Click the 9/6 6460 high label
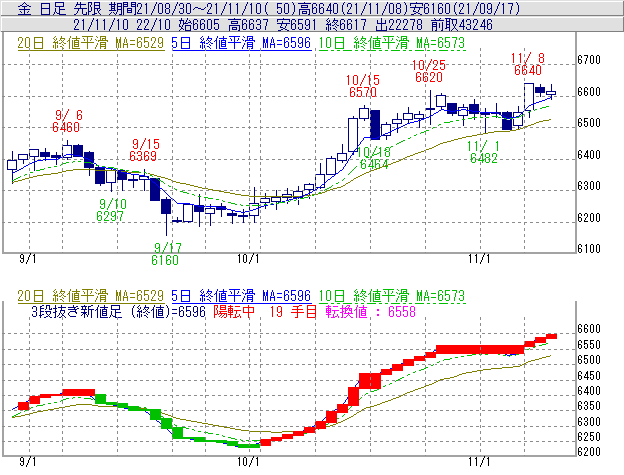 (67, 121)
